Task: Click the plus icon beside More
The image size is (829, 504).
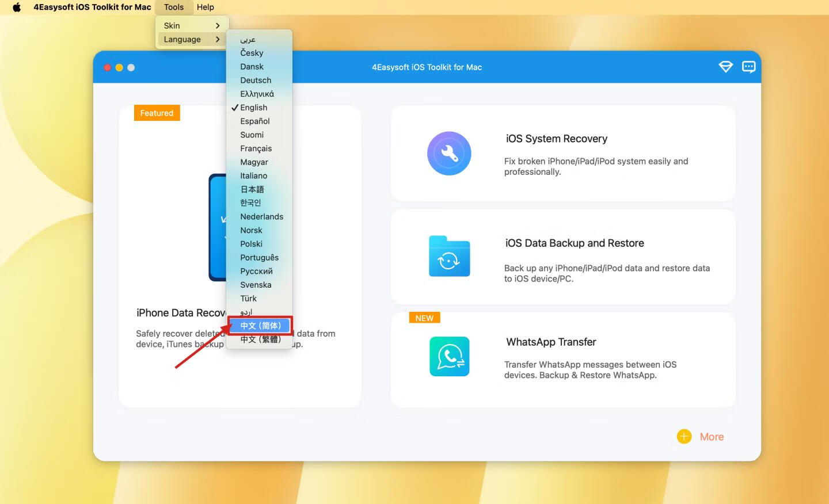Action: pos(684,437)
